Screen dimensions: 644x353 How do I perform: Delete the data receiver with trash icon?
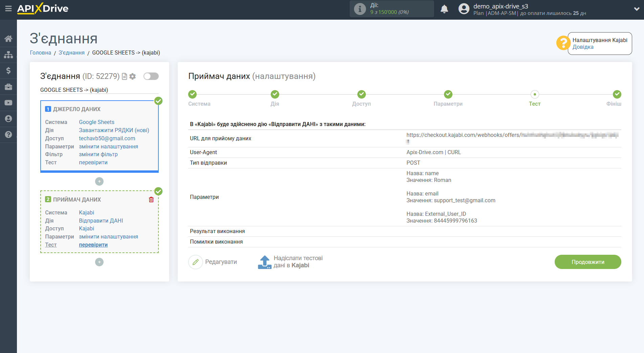click(151, 200)
